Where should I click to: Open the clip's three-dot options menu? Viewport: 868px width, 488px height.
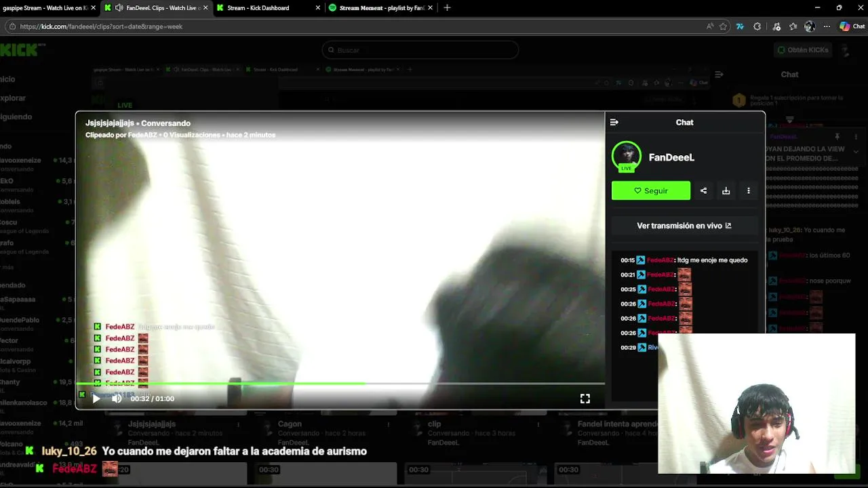[x=748, y=190]
